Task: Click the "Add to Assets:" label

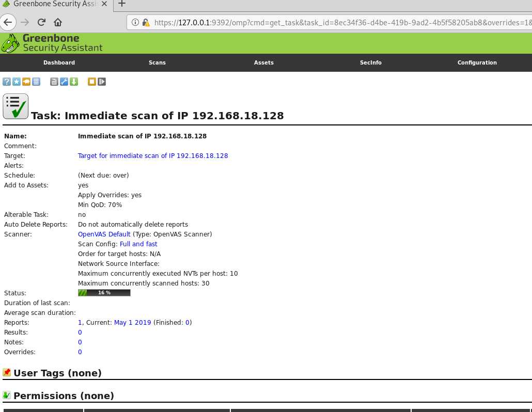Action: point(26,185)
